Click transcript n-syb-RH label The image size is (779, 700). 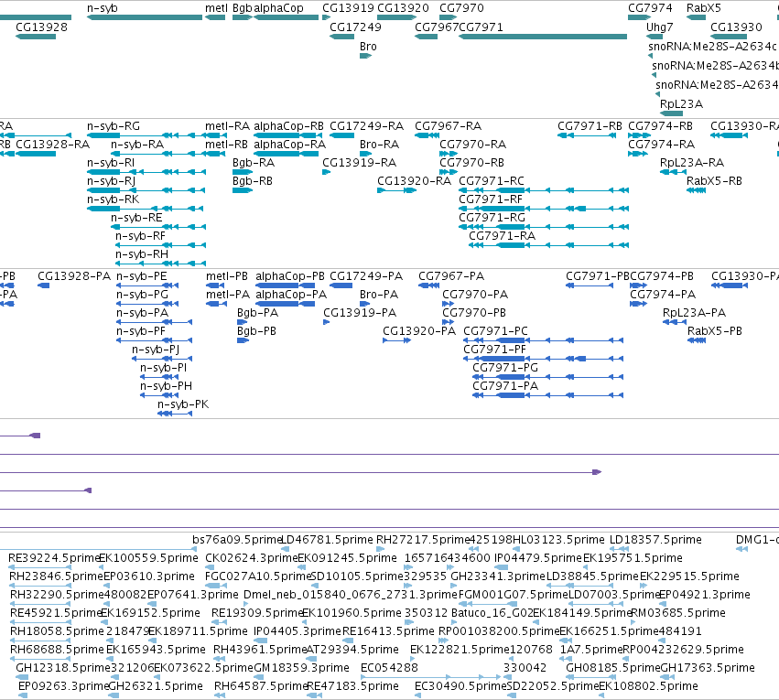pos(142,254)
